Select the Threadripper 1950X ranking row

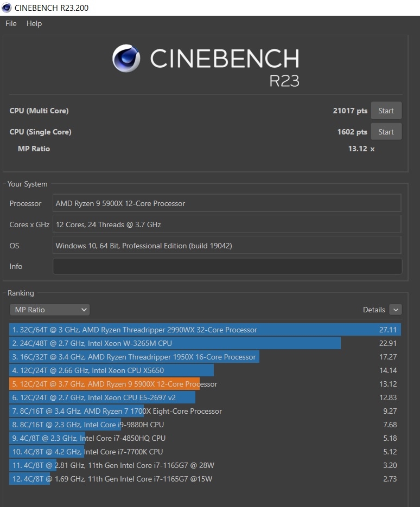coord(205,357)
